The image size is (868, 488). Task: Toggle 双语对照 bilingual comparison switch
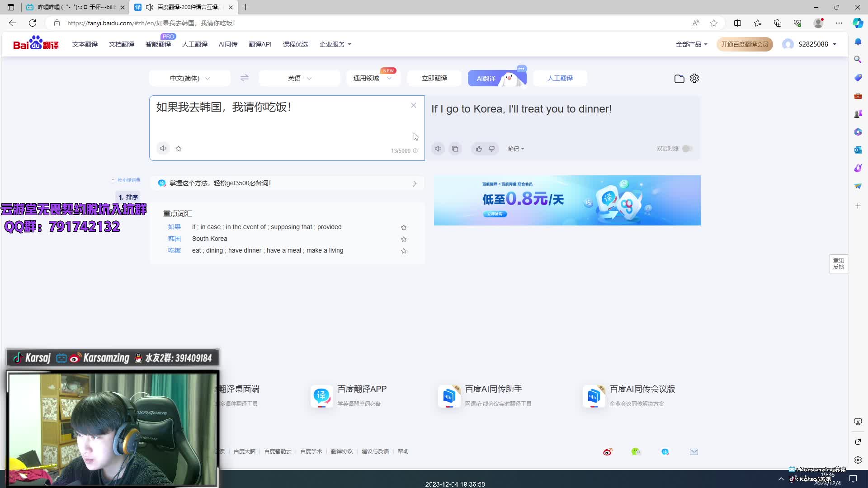click(687, 149)
